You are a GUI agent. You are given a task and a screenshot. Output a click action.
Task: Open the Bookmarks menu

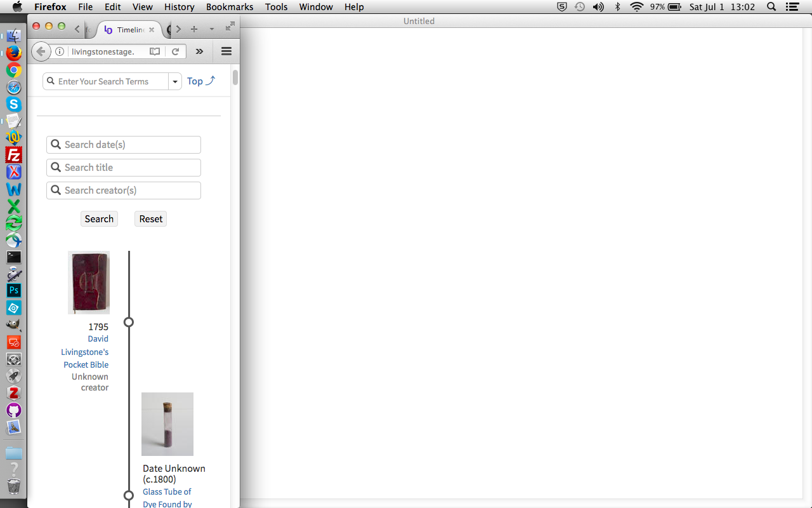click(x=230, y=7)
